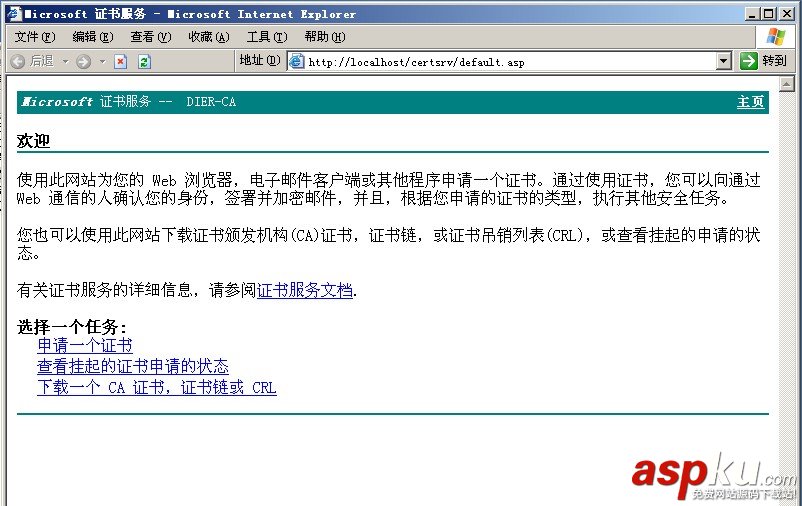The height and width of the screenshot is (506, 802).
Task: Click the 后退 label on toolbar
Action: 41,61
